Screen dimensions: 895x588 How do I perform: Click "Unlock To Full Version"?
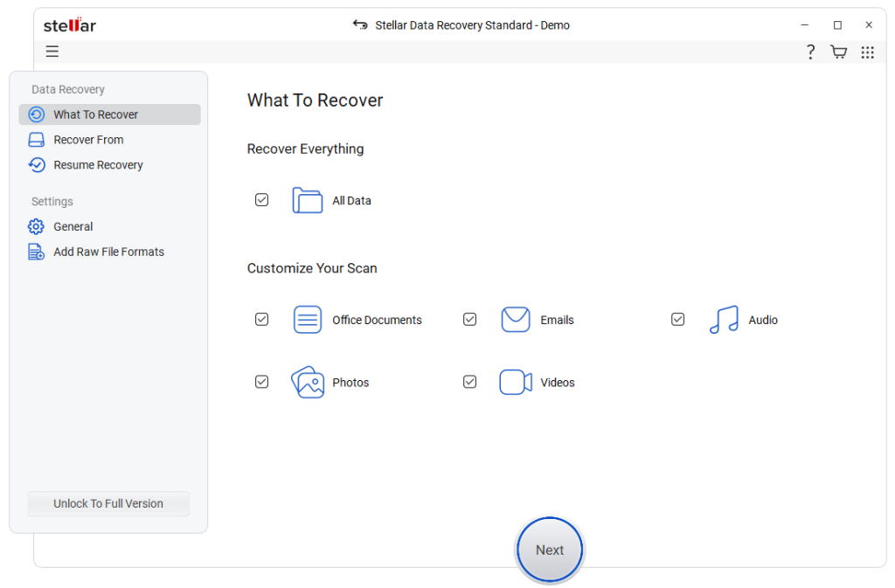[108, 503]
